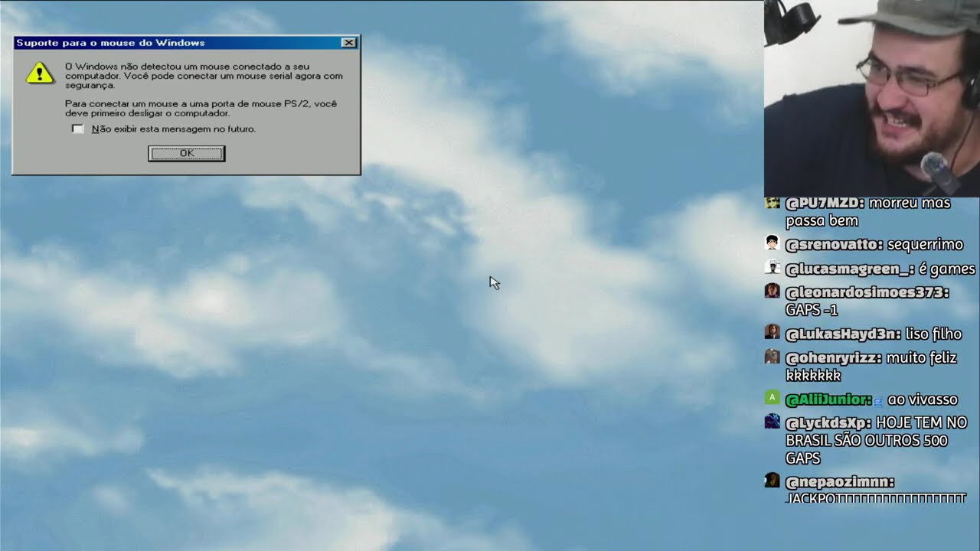The width and height of the screenshot is (980, 551).
Task: Tick 'Não exibir esta mensagem no futuro' checkbox
Action: [x=77, y=129]
